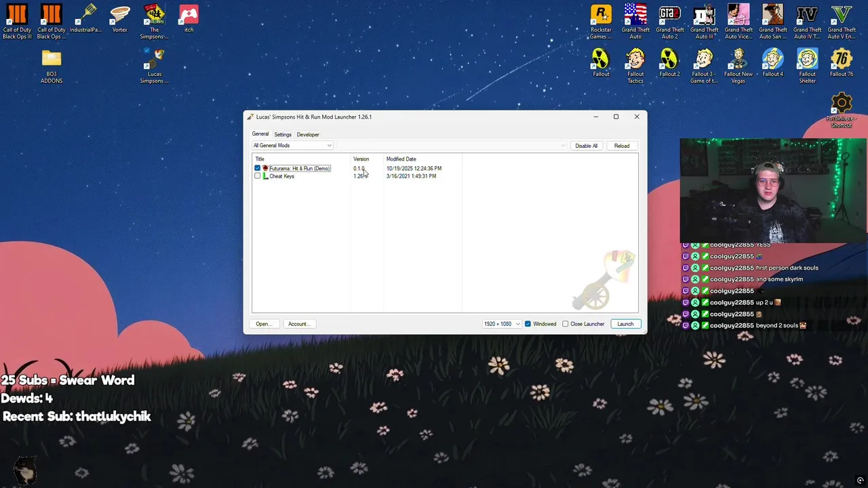This screenshot has width=868, height=488.
Task: Open the Vortex desktop shortcut
Action: pos(120,19)
